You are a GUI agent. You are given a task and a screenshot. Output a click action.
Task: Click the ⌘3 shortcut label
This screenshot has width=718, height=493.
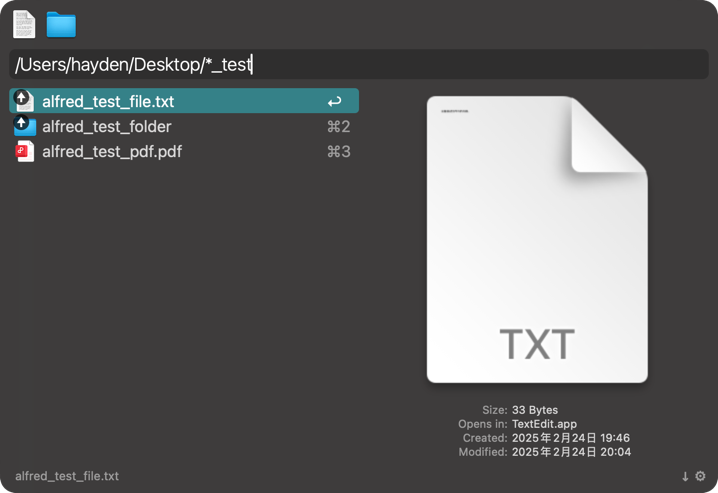(x=338, y=152)
